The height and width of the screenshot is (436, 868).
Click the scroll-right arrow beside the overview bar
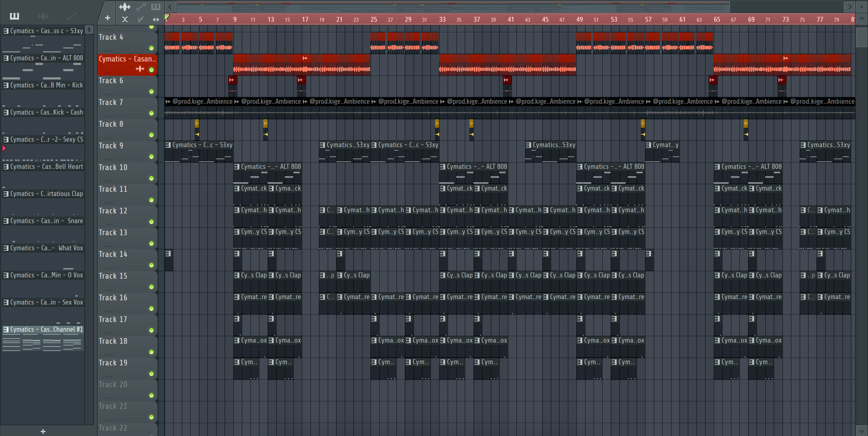click(850, 6)
